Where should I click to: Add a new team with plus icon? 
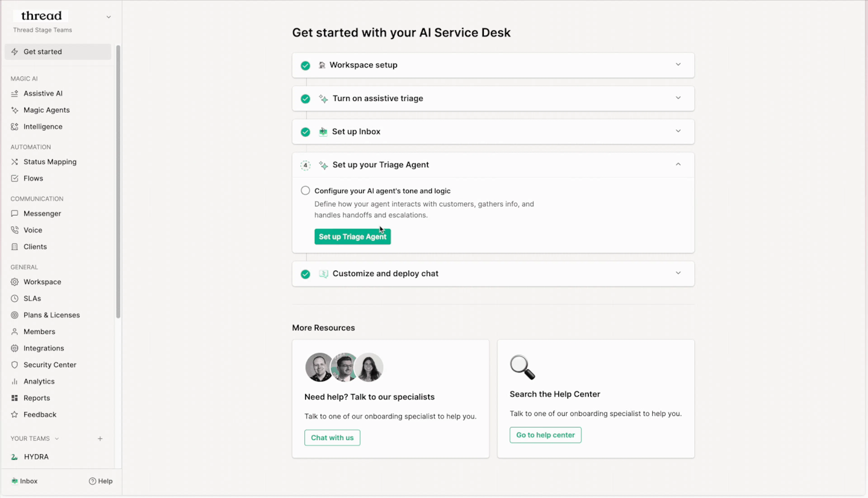coord(100,438)
